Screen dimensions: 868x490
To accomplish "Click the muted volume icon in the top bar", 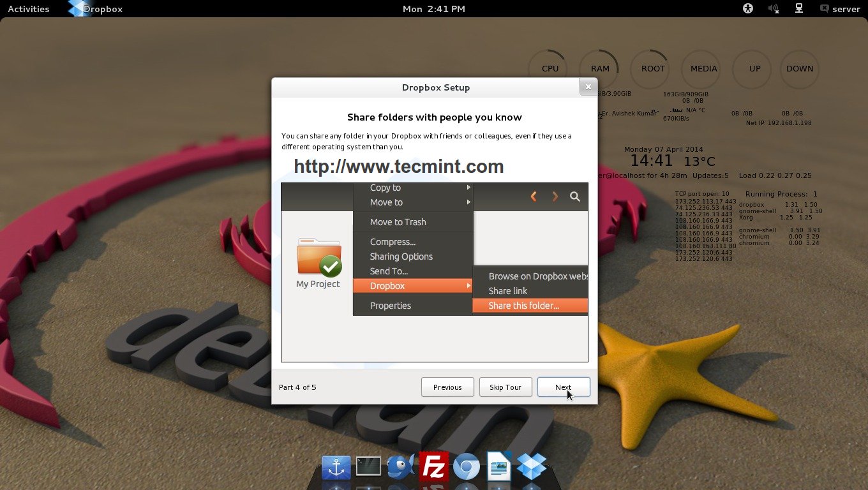I will click(x=774, y=8).
